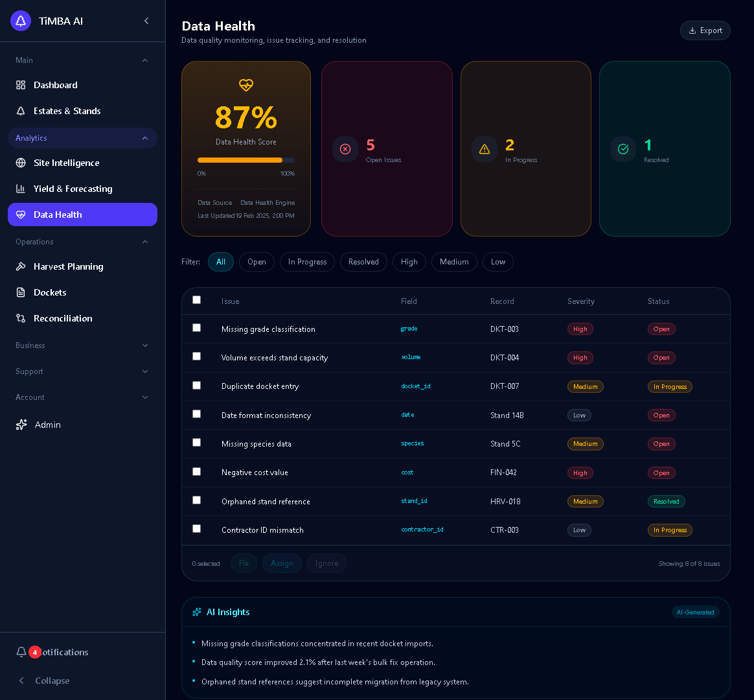Check the select-all checkbox in table header
Screen dimensions: 754x700
[197, 300]
